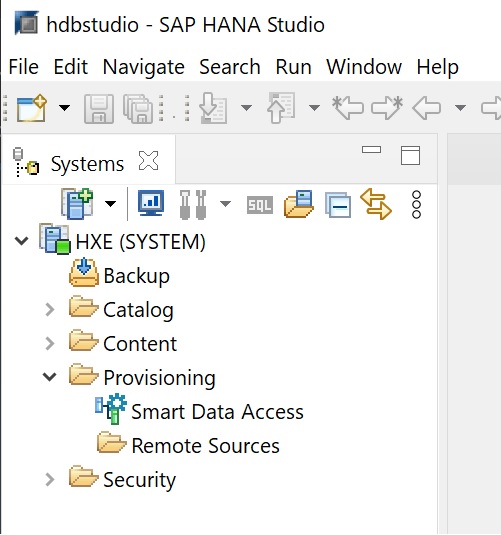Expand the Catalog folder

(50, 310)
